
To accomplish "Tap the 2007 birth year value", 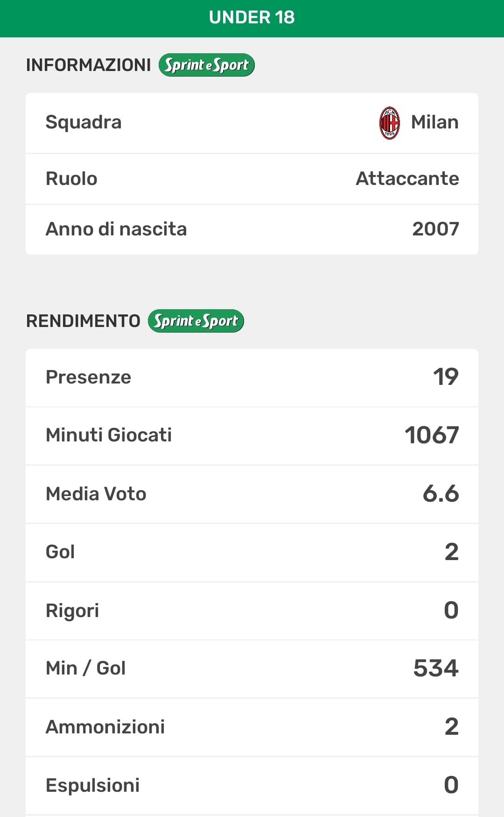I will [x=435, y=229].
